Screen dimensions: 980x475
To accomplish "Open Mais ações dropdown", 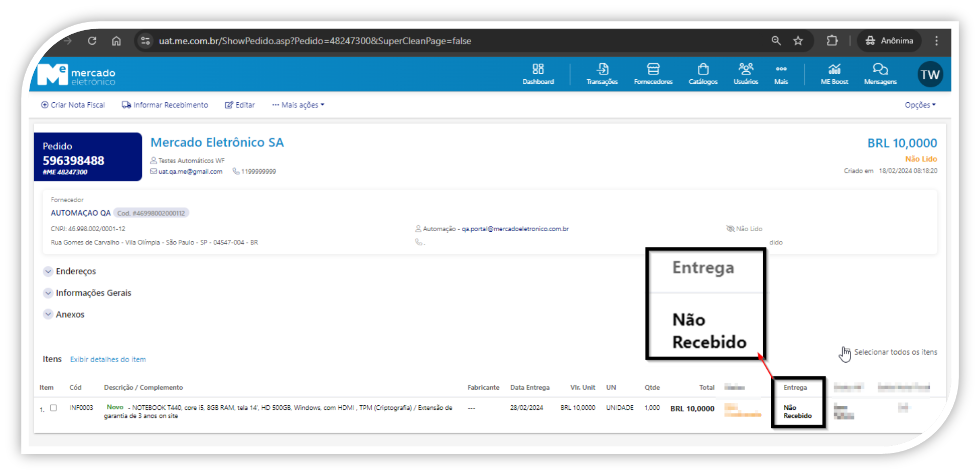I will (x=298, y=105).
